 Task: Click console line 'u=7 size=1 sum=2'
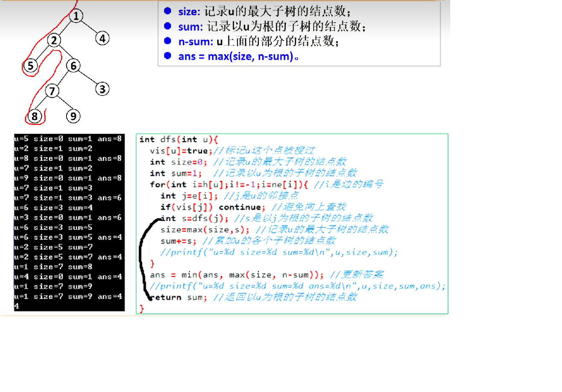click(53, 168)
